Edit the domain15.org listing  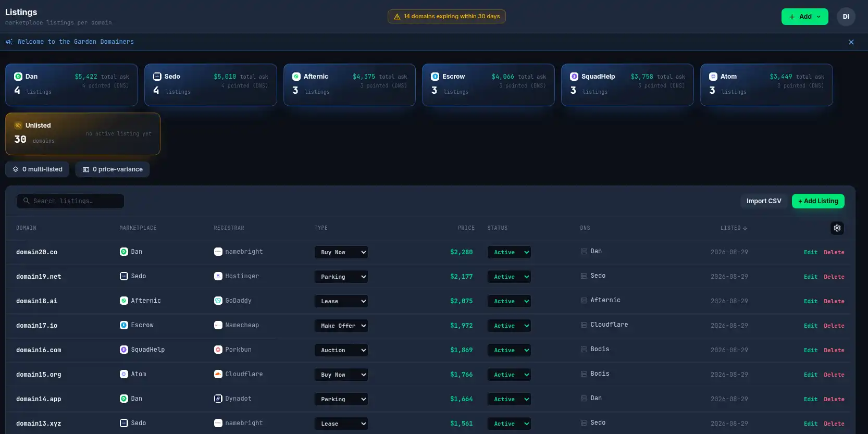pyautogui.click(x=811, y=375)
